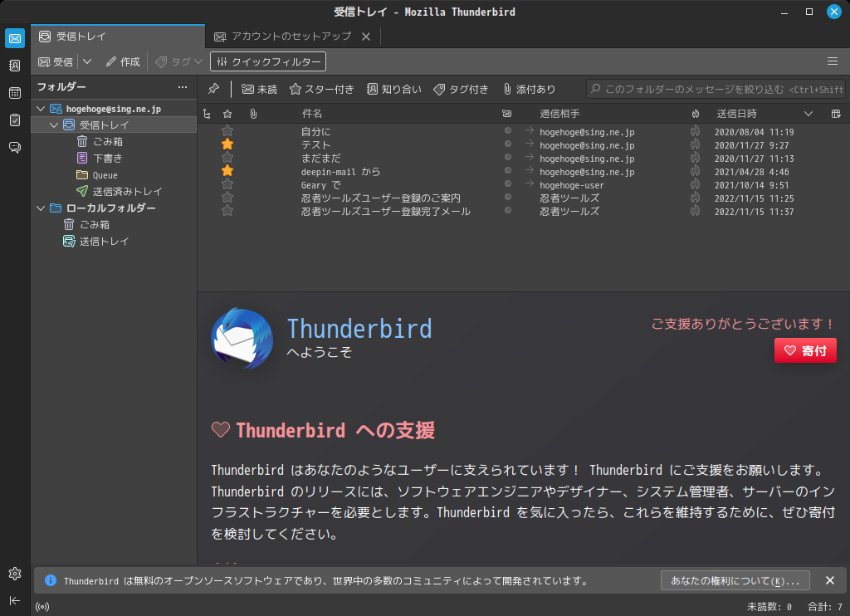
Task: Star 忍者ツールズユーザー登録のご案内 message
Action: [227, 197]
